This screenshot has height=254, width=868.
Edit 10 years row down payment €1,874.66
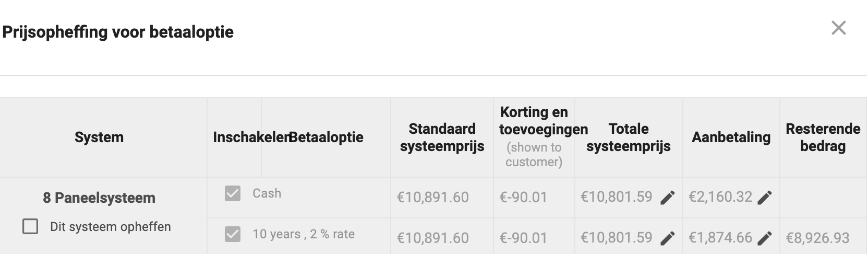764,238
